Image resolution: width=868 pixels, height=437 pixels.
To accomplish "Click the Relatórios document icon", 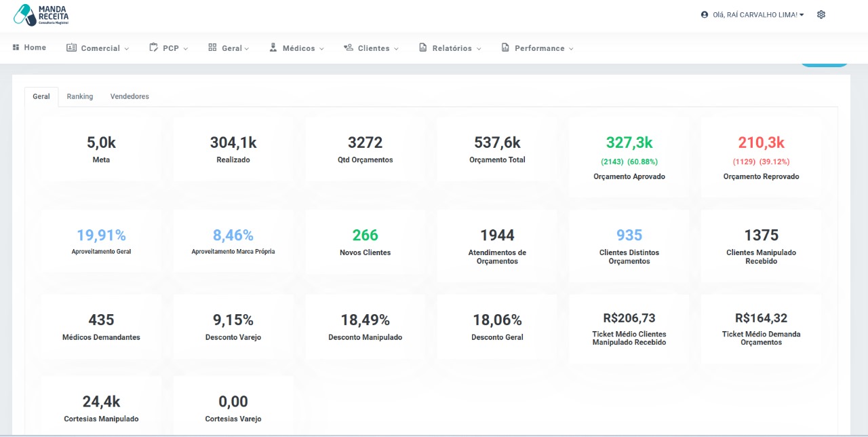I will click(x=423, y=47).
